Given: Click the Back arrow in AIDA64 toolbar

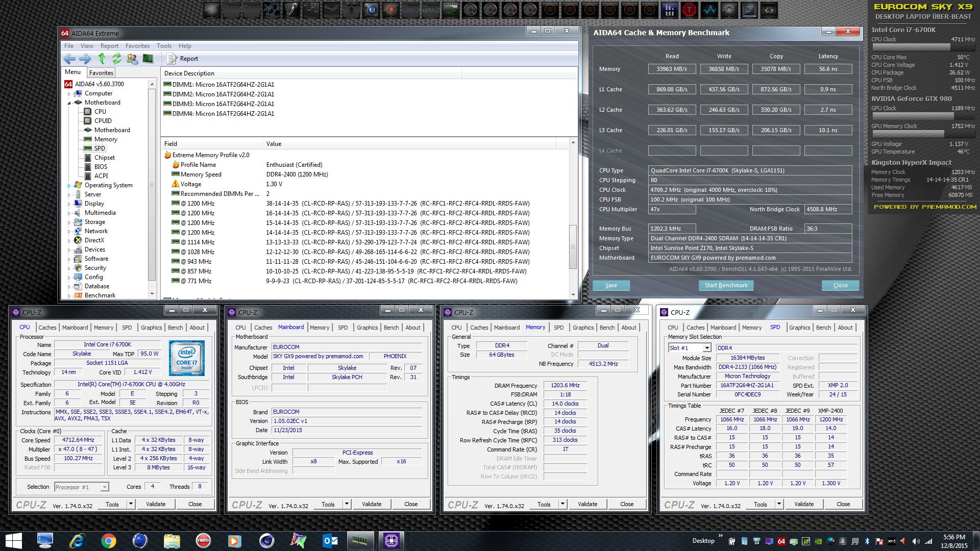Looking at the screenshot, I should point(70,59).
